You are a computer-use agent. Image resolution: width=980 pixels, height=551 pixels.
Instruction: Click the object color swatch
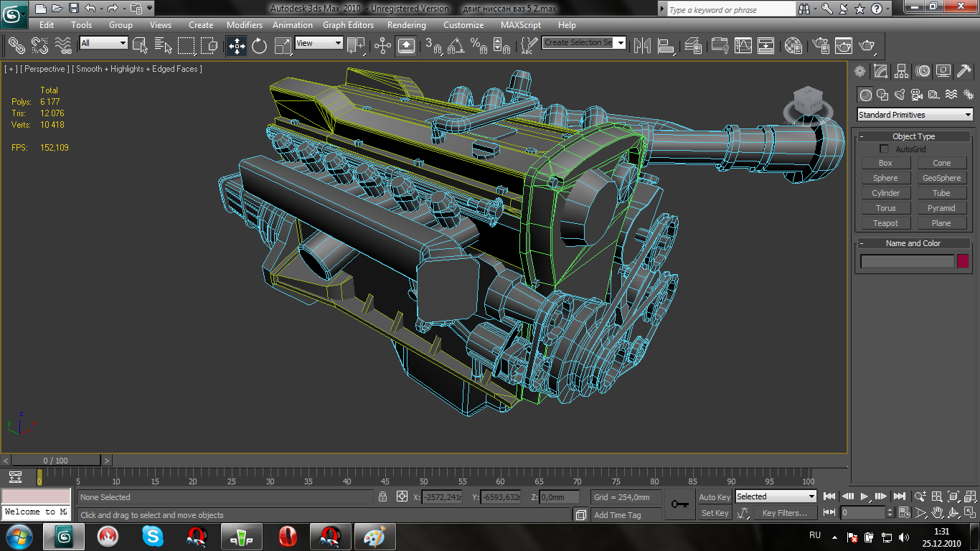pos(963,261)
